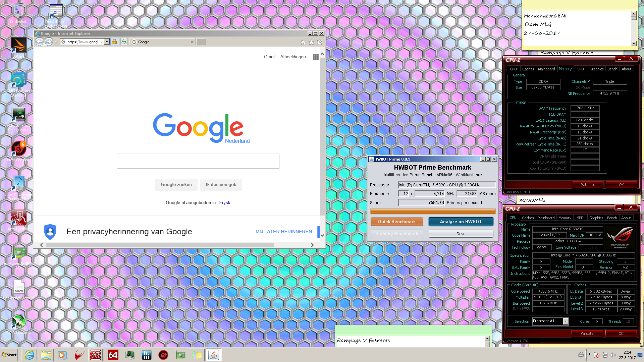The width and height of the screenshot is (644, 362).
Task: Open Mainboard tab in upper CPU-Z
Action: pyautogui.click(x=546, y=69)
